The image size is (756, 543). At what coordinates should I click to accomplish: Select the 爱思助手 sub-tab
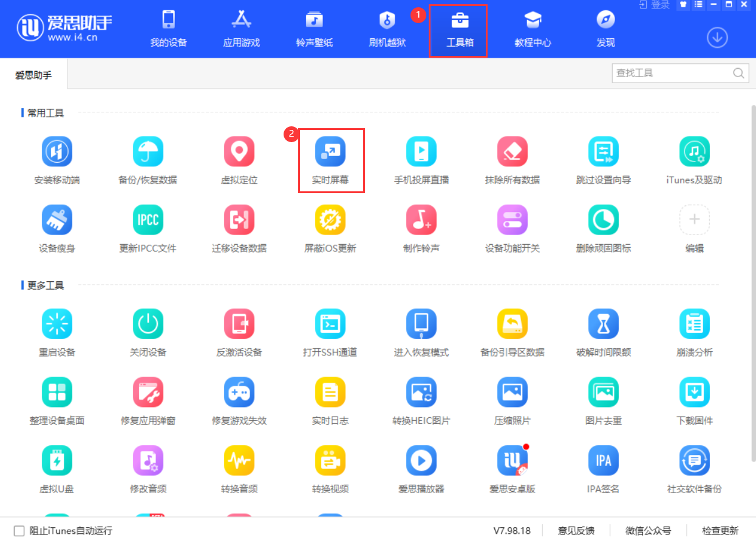[33, 75]
